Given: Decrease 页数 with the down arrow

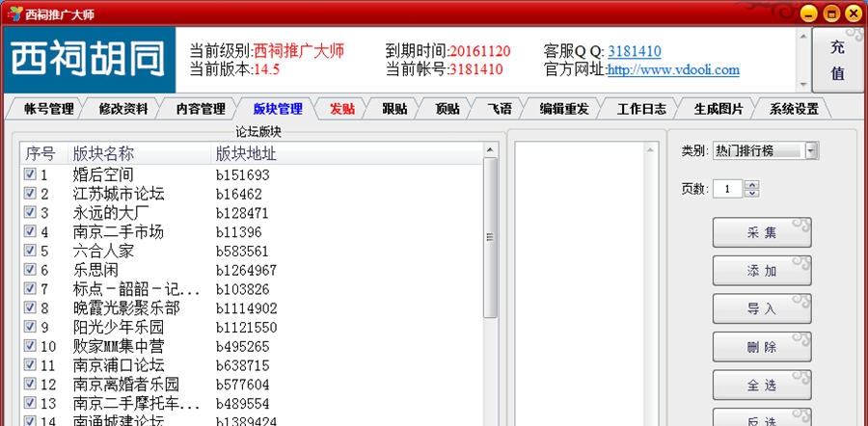Looking at the screenshot, I should [x=751, y=193].
